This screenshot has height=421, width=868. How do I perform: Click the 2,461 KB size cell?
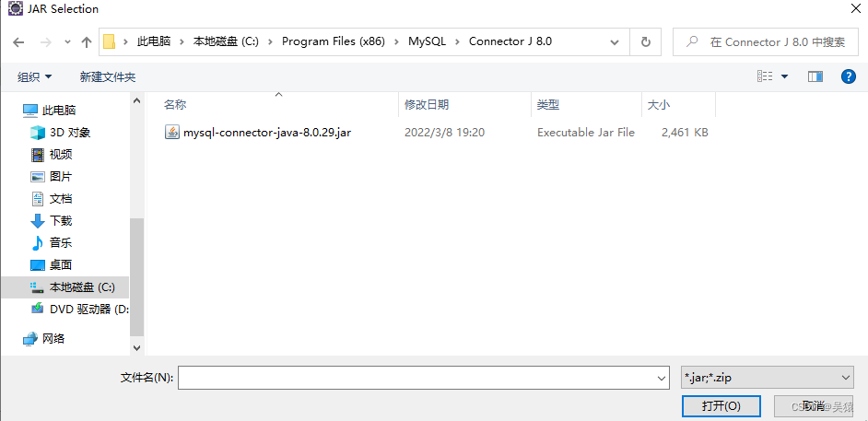pyautogui.click(x=685, y=133)
